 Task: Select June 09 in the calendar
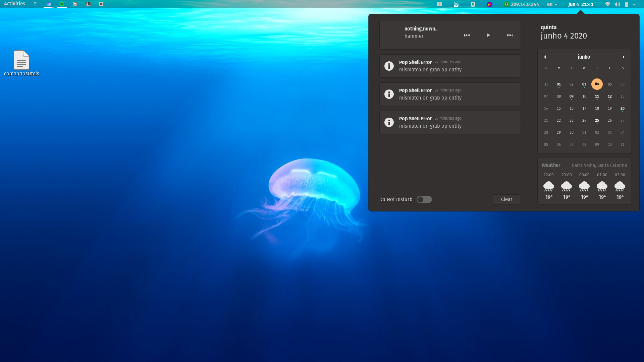click(572, 96)
